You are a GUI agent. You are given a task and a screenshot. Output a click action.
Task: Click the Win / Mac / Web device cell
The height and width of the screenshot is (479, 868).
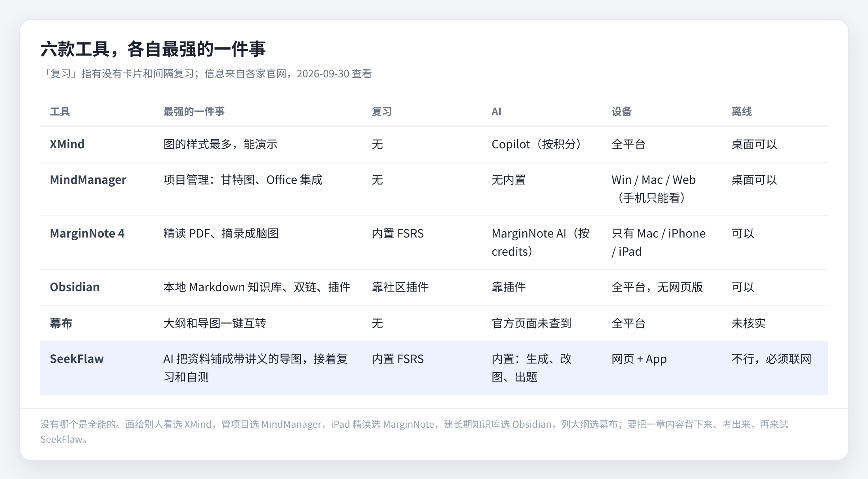(654, 189)
